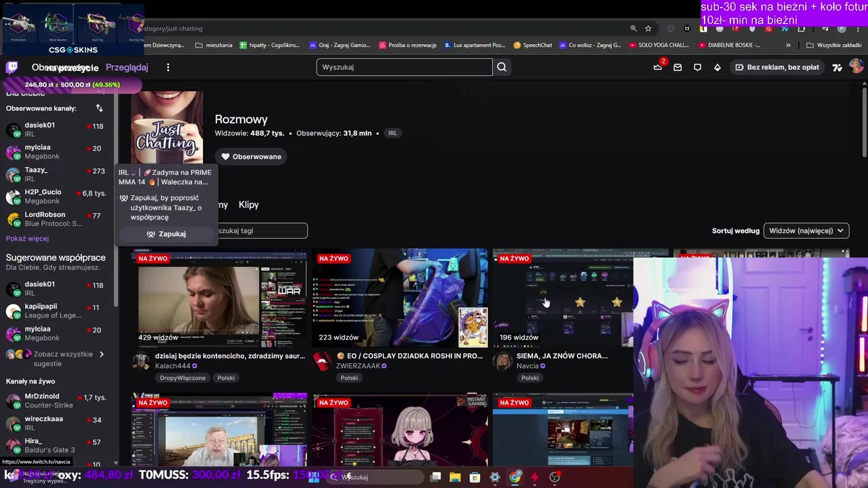Open ZWIERZAAAK channel name link

click(x=359, y=366)
